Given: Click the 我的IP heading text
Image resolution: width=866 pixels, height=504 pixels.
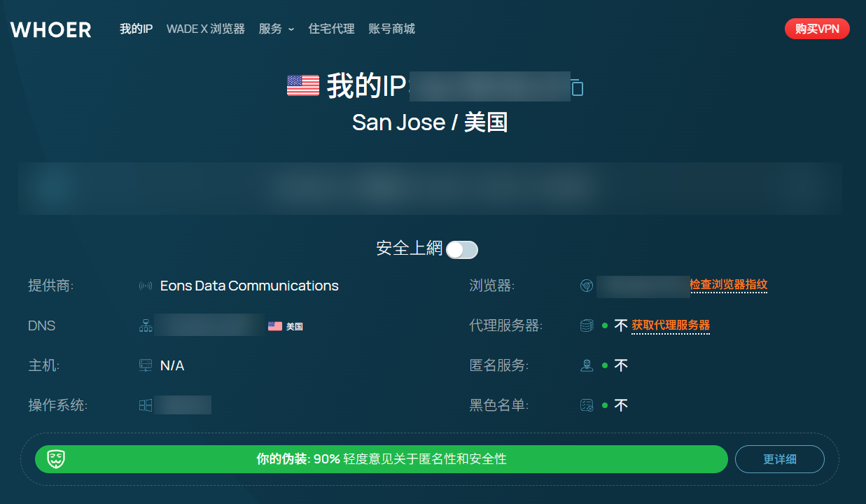Looking at the screenshot, I should tap(366, 87).
